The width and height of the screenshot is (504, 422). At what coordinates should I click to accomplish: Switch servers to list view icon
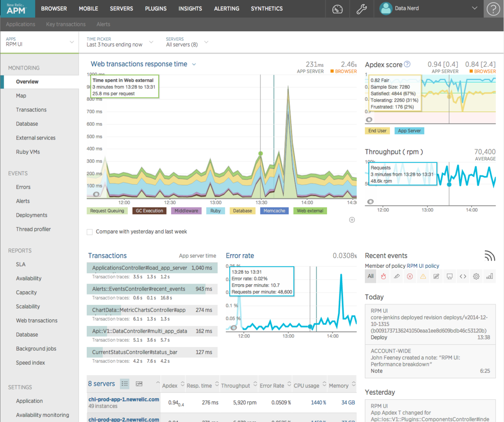coord(125,384)
